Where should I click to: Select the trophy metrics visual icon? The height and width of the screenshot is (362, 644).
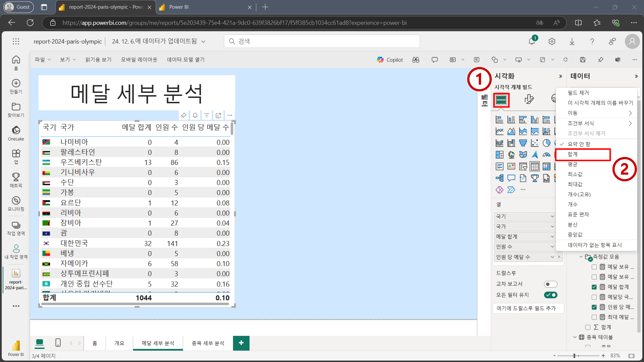coord(535,178)
